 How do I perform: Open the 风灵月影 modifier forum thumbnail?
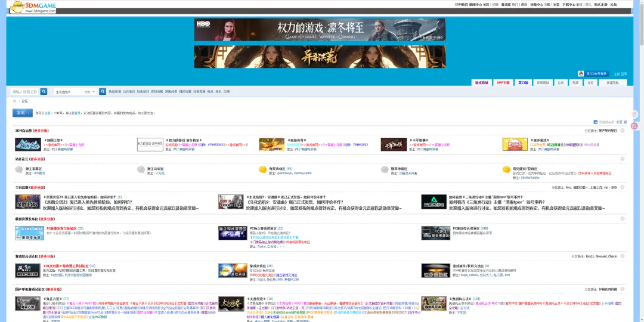click(27, 271)
